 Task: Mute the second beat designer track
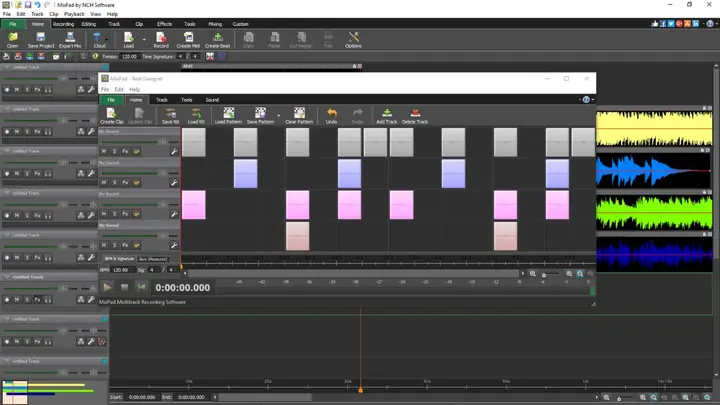click(x=104, y=183)
